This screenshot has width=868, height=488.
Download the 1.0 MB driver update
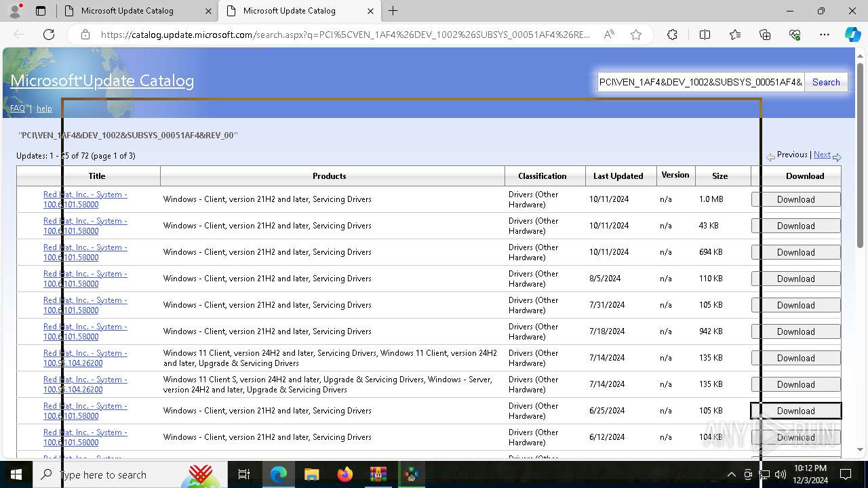tap(796, 199)
